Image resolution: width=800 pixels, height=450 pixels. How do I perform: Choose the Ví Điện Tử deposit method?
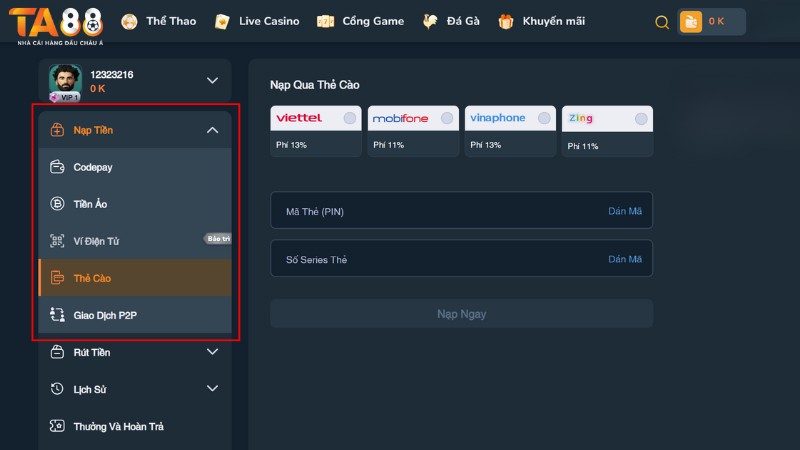point(135,241)
